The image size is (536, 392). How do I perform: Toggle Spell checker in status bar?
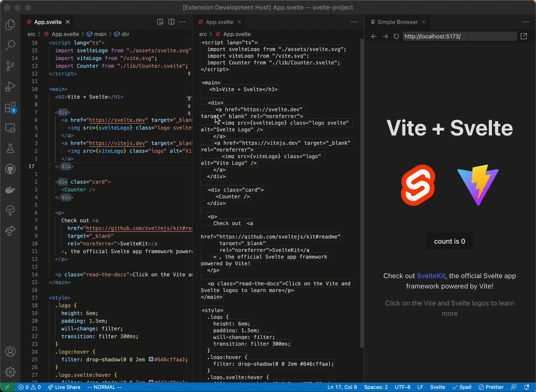(462, 387)
